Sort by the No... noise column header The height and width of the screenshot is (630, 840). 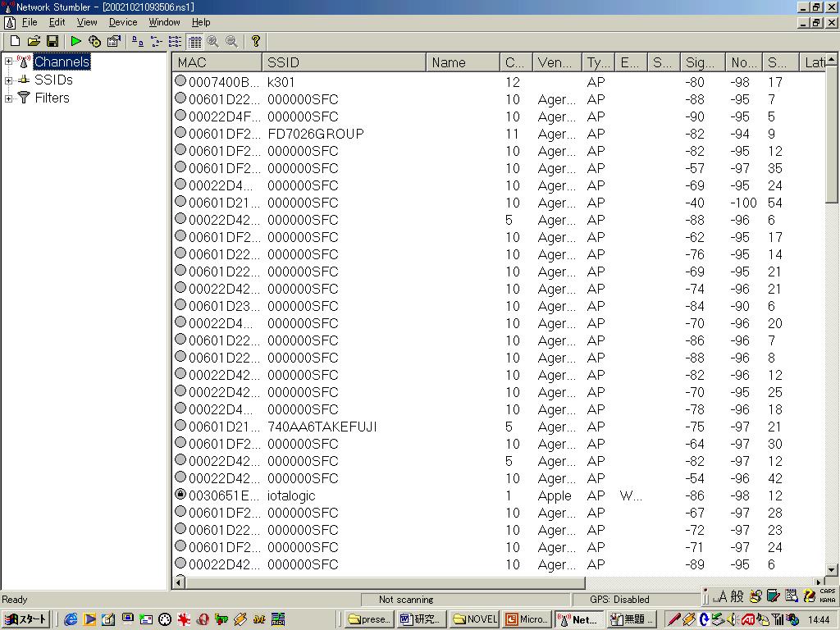(x=744, y=62)
